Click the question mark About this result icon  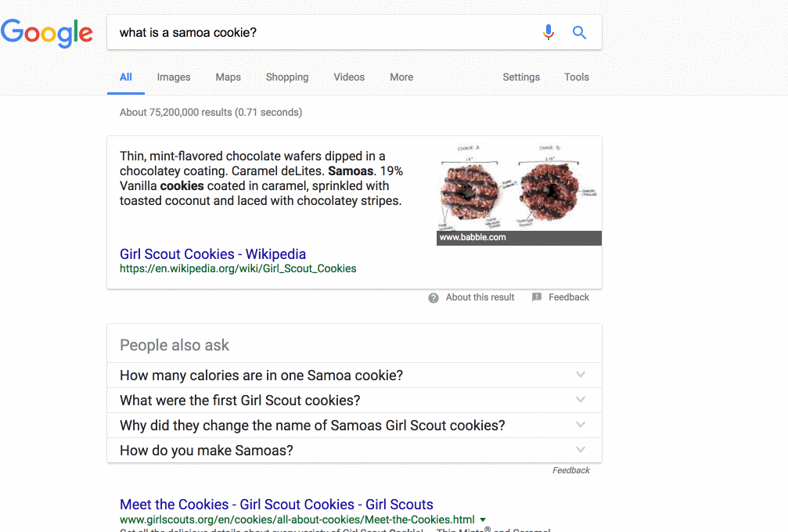[x=434, y=298]
